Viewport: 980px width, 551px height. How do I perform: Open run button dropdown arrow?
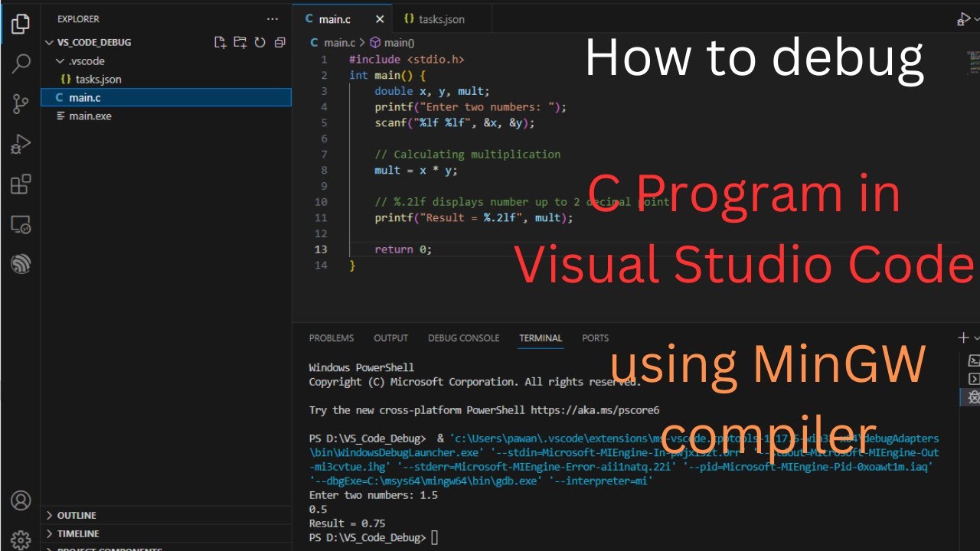point(975,20)
